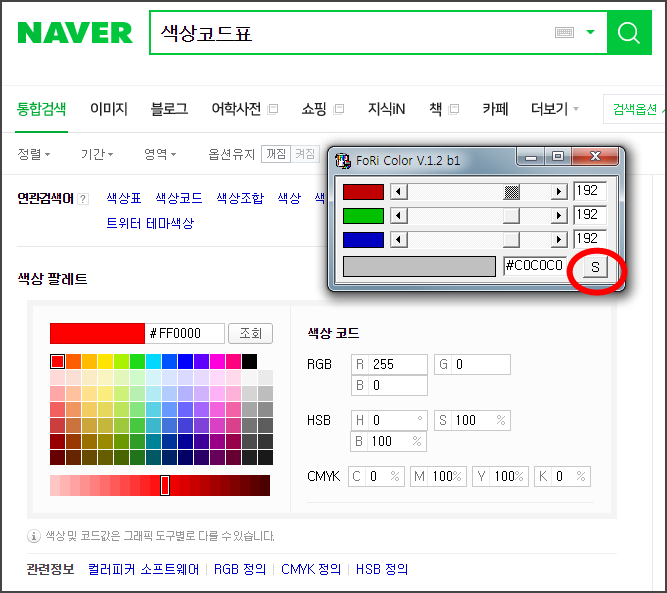Switch to the 블로그 tab
The image size is (667, 593).
169,109
